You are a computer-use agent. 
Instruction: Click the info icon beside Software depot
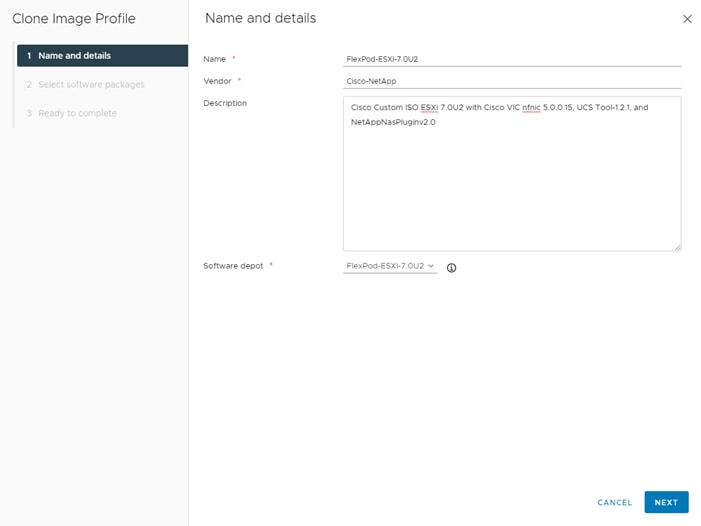(x=452, y=268)
